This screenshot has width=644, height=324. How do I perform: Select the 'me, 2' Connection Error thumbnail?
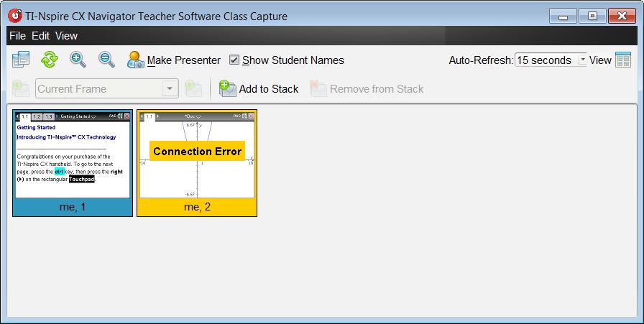coord(197,163)
